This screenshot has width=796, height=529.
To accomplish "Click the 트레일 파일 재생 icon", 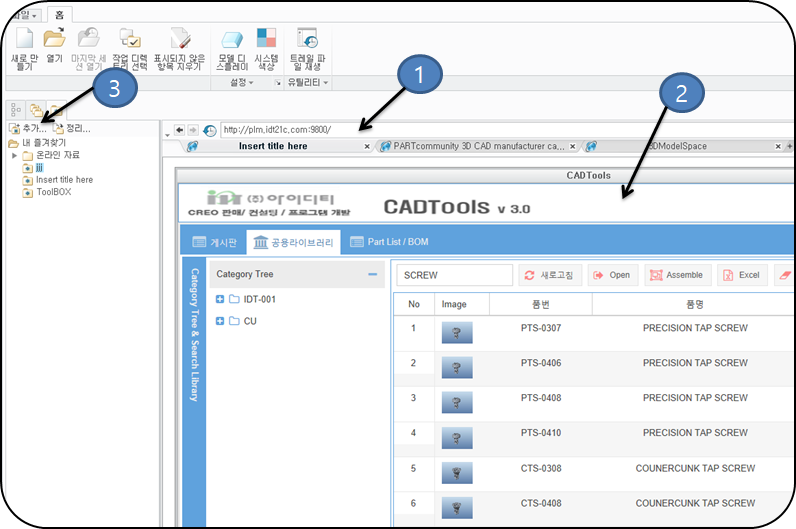I will pos(307,38).
